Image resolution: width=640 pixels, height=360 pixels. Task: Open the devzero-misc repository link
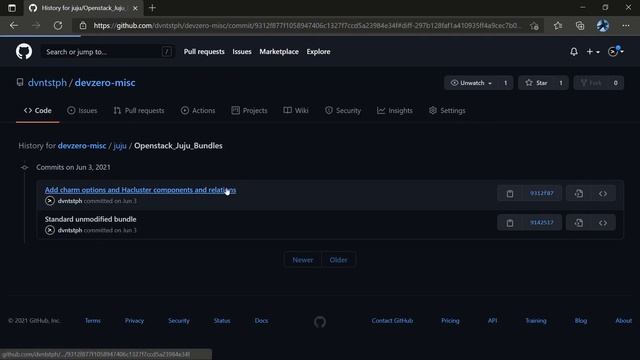pyautogui.click(x=105, y=82)
